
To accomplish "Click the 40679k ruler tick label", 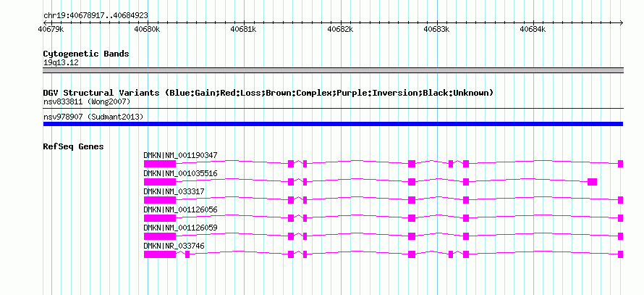I will pos(51,29).
